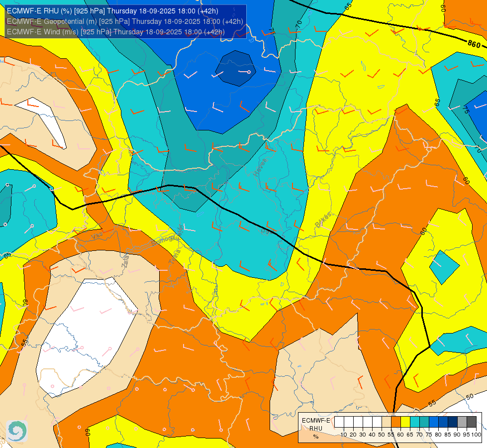Click the Somogy county label
487x448 pixels.
pos(164,240)
